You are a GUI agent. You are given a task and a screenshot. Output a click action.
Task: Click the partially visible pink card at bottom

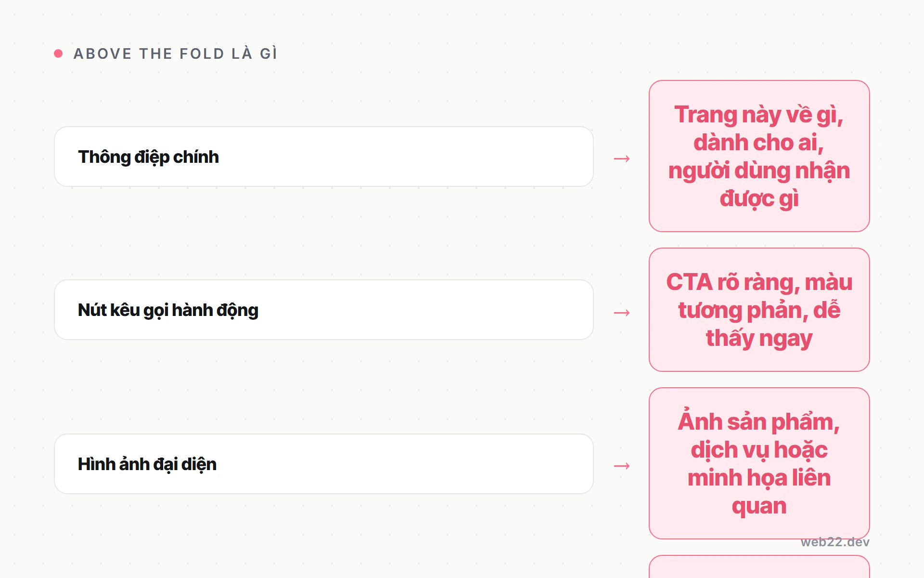(x=759, y=567)
